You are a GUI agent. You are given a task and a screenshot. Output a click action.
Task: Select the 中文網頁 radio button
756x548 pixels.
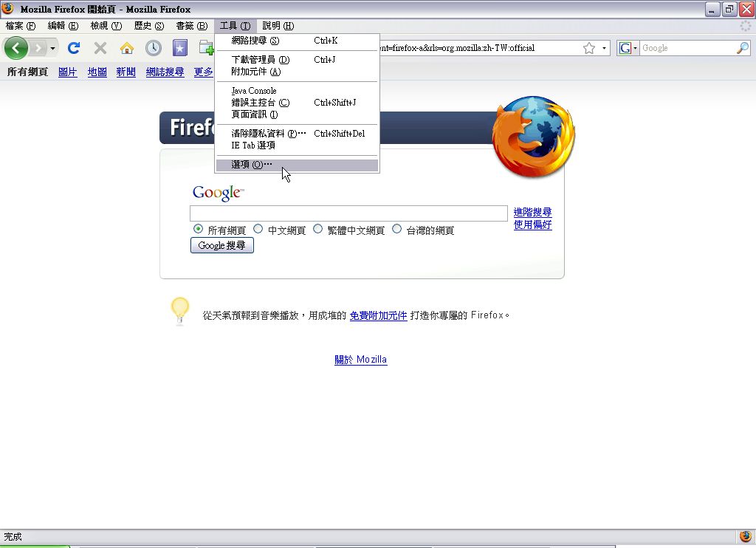[258, 229]
